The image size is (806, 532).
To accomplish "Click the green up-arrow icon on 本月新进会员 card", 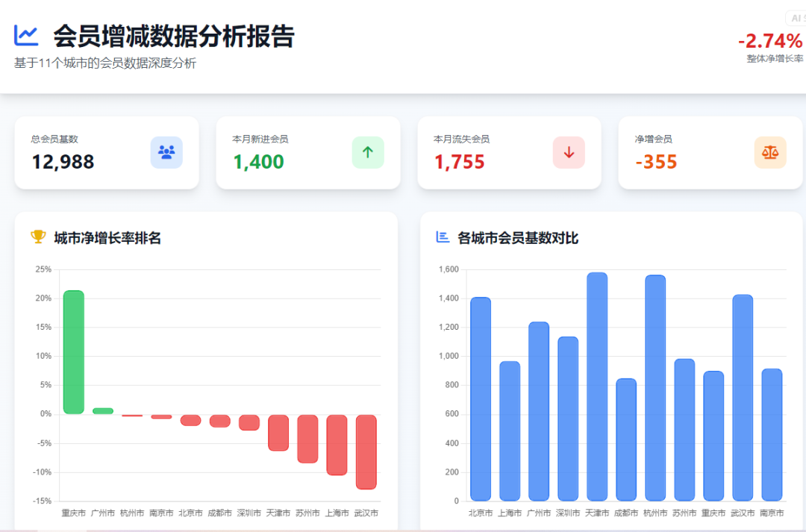I will (x=367, y=152).
